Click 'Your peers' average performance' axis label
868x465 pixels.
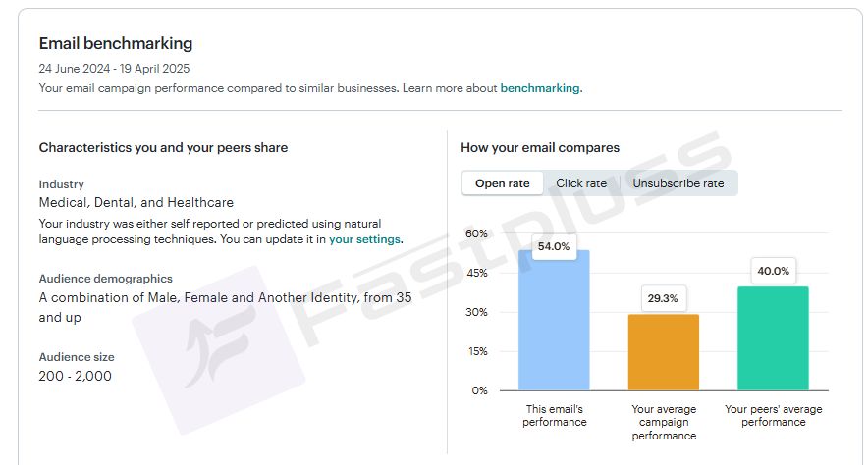click(x=774, y=415)
